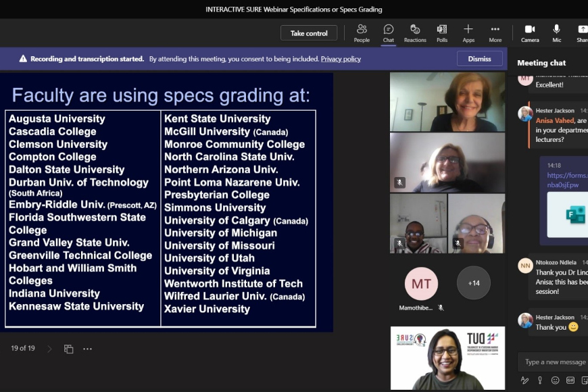The height and width of the screenshot is (392, 588).
Task: Click the webinar title at top
Action: [293, 9]
